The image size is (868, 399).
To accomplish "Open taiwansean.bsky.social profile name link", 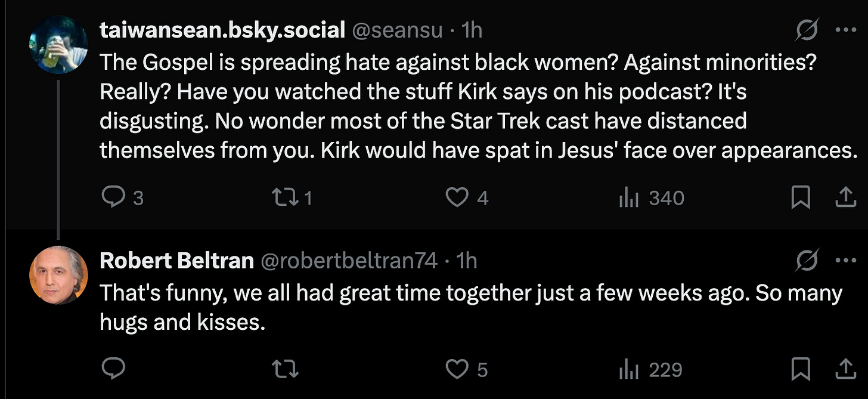I will pyautogui.click(x=222, y=30).
